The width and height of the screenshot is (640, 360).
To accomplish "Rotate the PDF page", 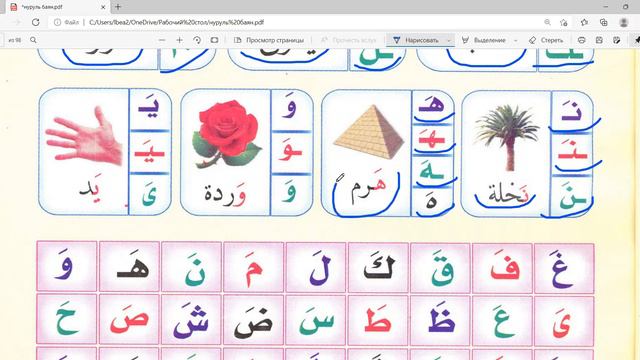I will click(197, 40).
